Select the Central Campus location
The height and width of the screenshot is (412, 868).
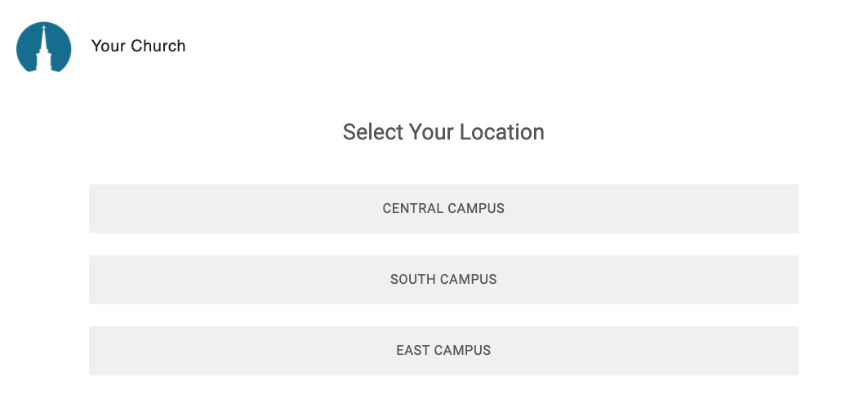[443, 209]
